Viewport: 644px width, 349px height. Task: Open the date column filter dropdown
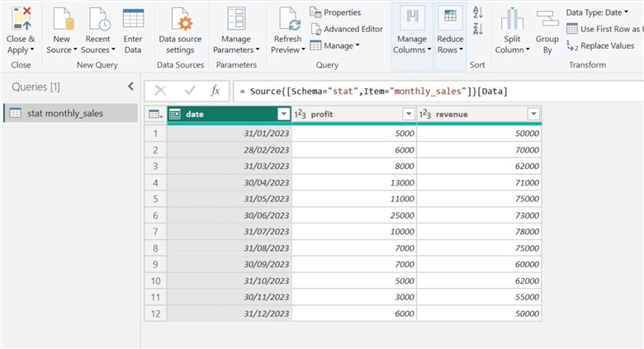283,115
